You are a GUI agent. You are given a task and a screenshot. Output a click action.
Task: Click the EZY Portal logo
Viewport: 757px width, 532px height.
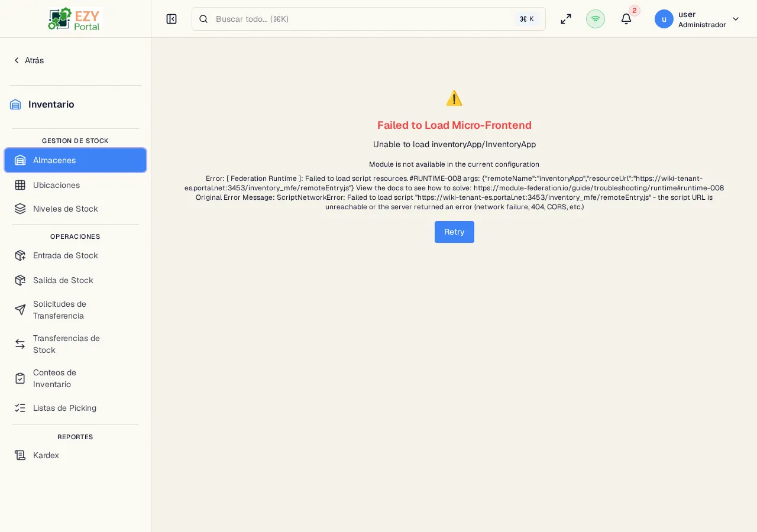click(x=75, y=19)
